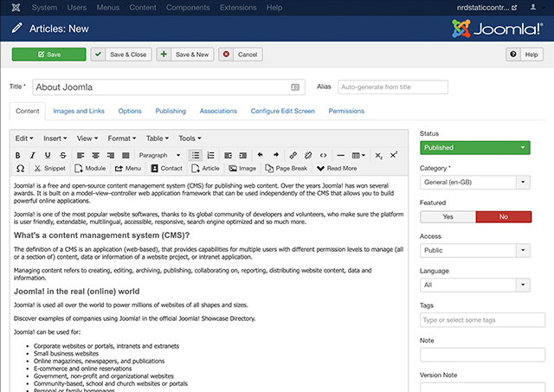Apply subscript formatting
Image resolution: width=554 pixels, height=392 pixels.
click(378, 156)
